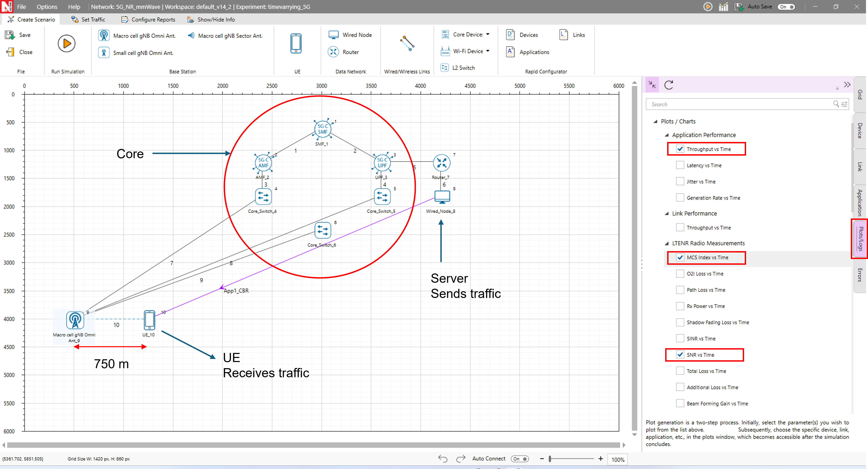Viewport: 868px width, 469px height.
Task: Open the Core Devices dropdown
Action: pos(488,34)
